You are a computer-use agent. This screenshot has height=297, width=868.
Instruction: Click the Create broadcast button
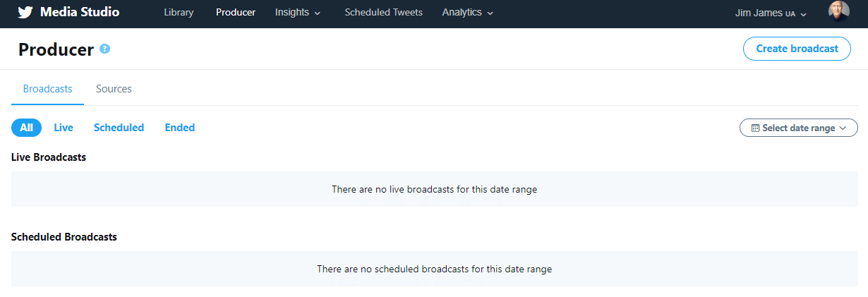(797, 49)
